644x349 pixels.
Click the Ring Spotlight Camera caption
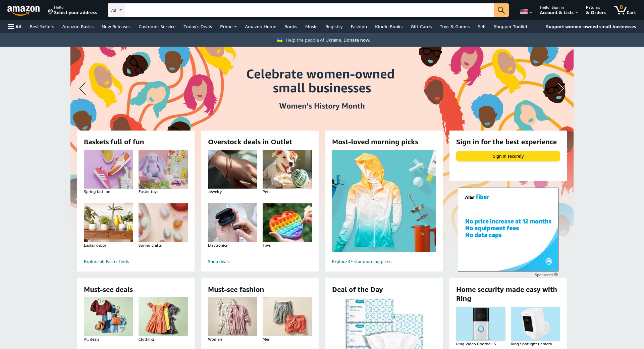[531, 344]
